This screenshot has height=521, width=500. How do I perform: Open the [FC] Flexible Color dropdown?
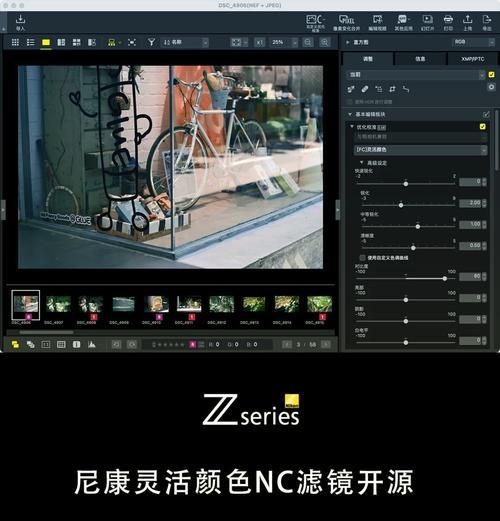coord(420,150)
